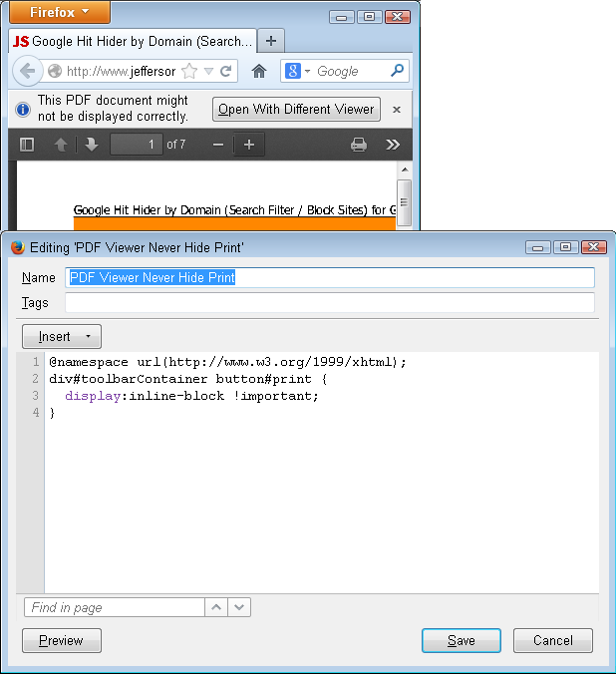Open a new tab with the plus button
This screenshot has height=674, width=616.
(271, 41)
